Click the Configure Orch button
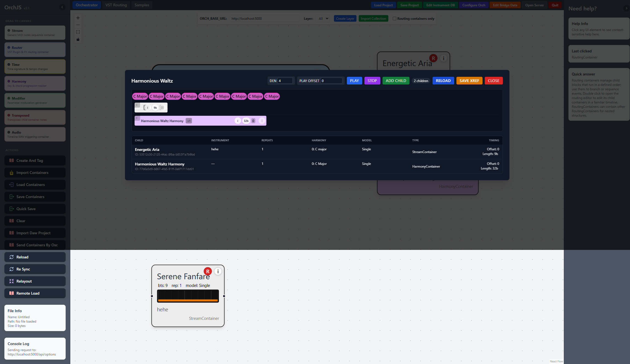The height and width of the screenshot is (364, 630). tap(474, 5)
